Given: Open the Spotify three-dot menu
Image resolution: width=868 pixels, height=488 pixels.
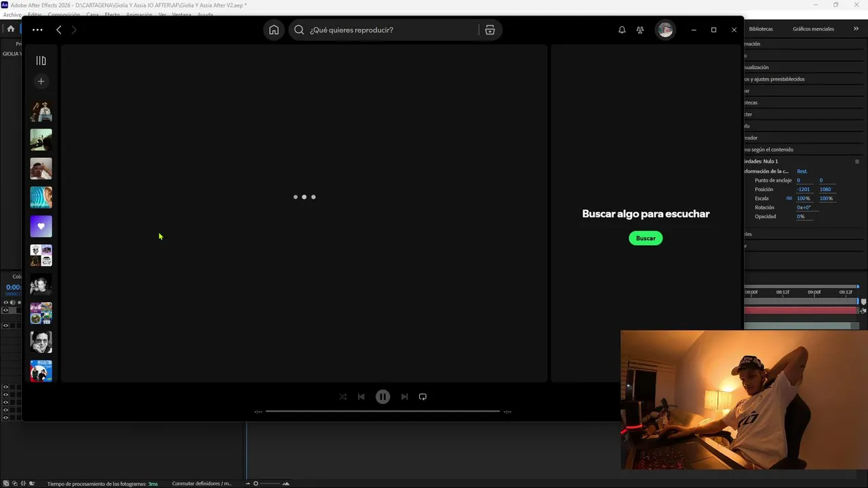Looking at the screenshot, I should (x=37, y=30).
